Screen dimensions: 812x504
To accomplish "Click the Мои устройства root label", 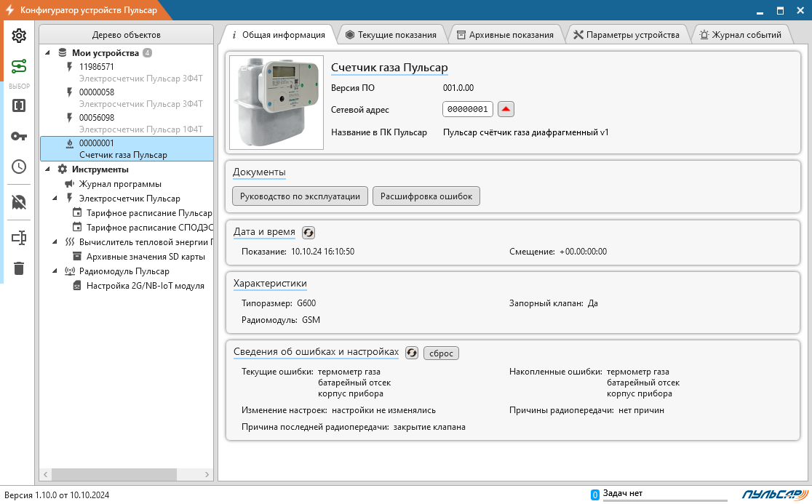I will pyautogui.click(x=105, y=53).
